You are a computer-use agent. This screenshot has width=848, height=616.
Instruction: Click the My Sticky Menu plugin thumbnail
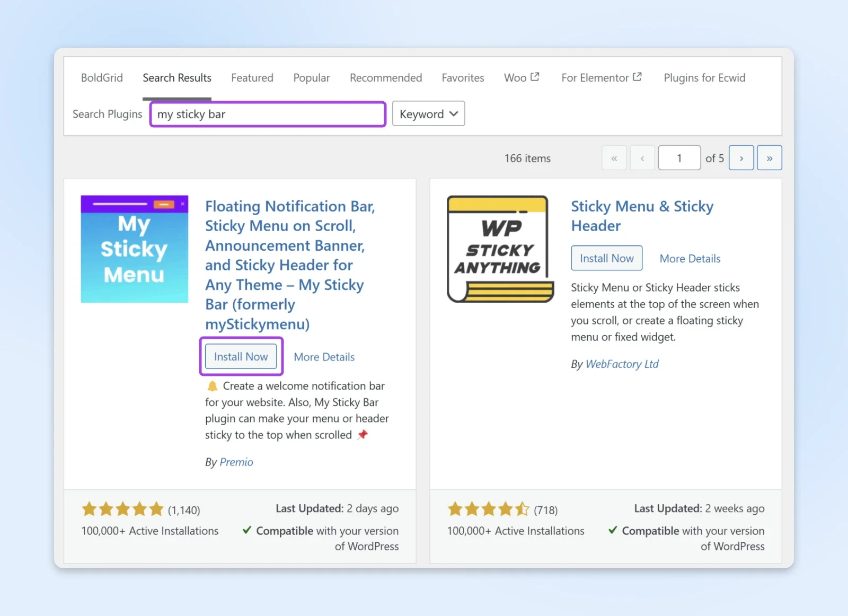pyautogui.click(x=135, y=249)
